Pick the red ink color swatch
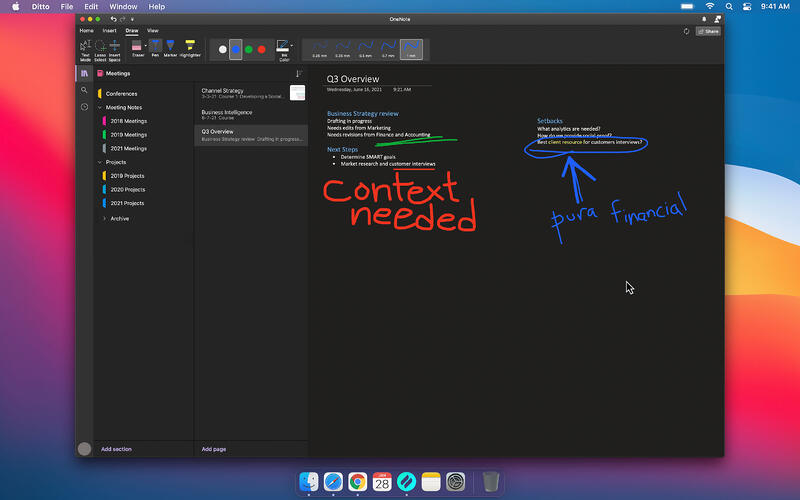This screenshot has width=800, height=500. pos(262,49)
